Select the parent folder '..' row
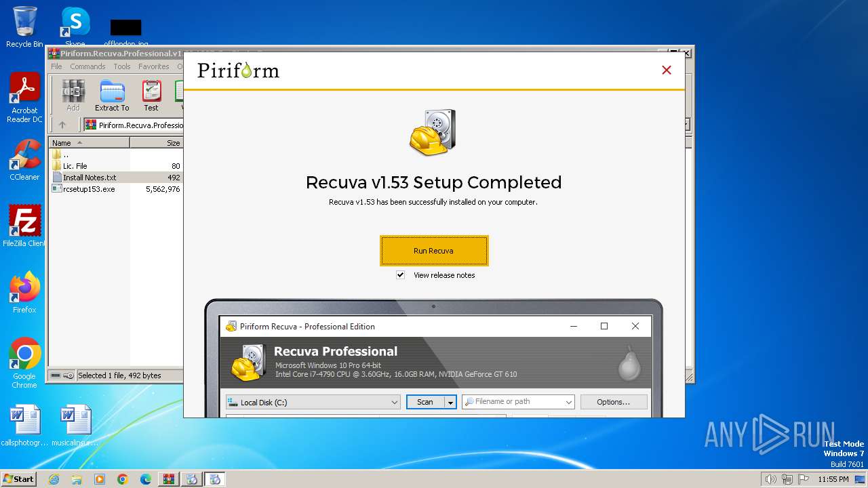 pos(116,155)
